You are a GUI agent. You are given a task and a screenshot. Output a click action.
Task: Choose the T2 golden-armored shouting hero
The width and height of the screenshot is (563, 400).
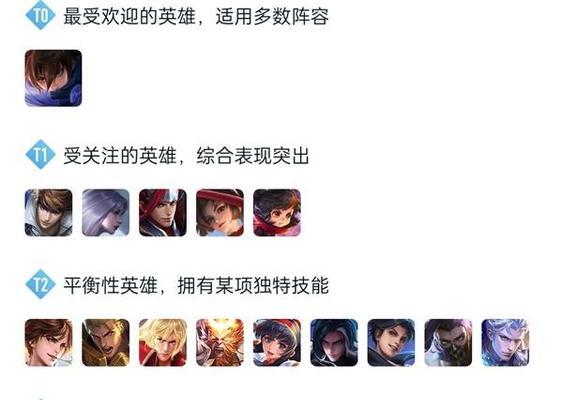tap(106, 343)
